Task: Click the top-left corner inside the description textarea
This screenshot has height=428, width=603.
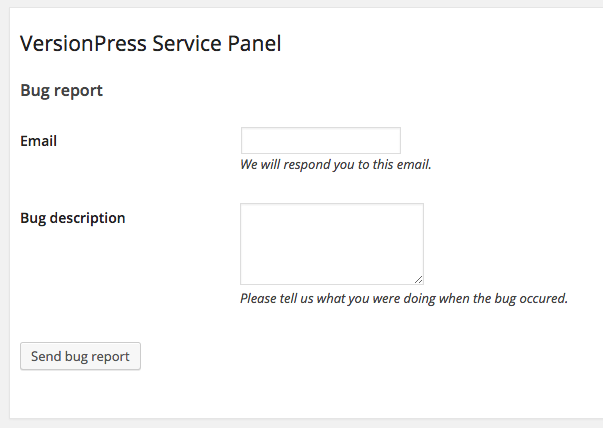Action: 246,209
